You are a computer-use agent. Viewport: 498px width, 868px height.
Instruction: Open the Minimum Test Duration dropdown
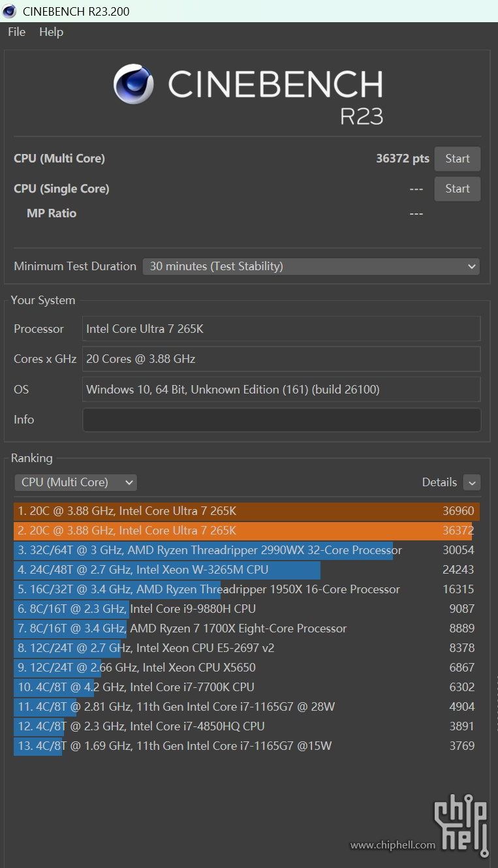[x=311, y=266]
